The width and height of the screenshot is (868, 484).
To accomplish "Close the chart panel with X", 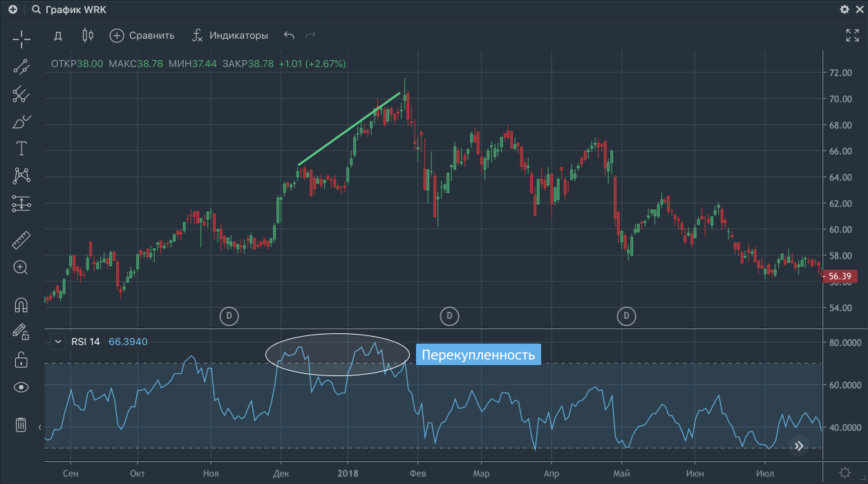I will point(860,10).
